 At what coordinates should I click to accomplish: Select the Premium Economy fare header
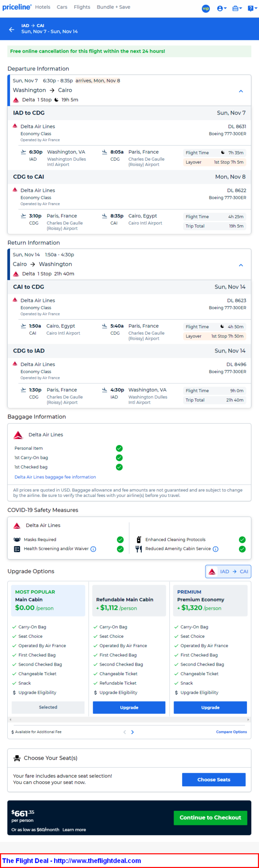[210, 601]
